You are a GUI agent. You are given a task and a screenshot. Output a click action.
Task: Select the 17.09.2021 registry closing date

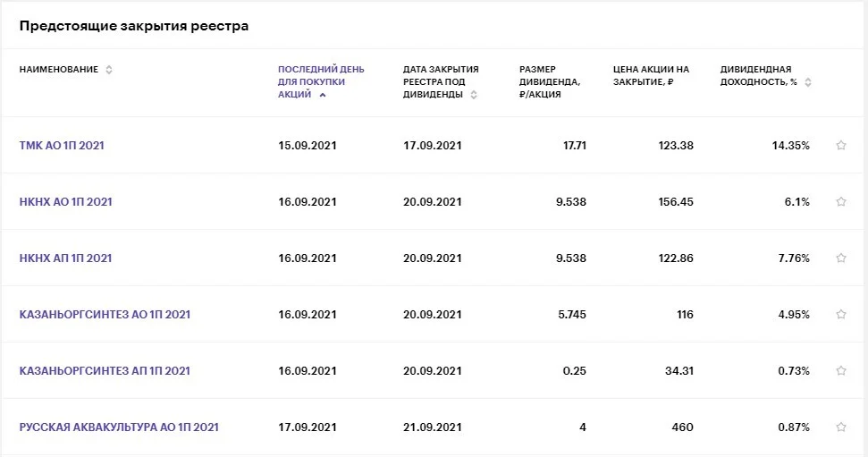click(x=433, y=146)
